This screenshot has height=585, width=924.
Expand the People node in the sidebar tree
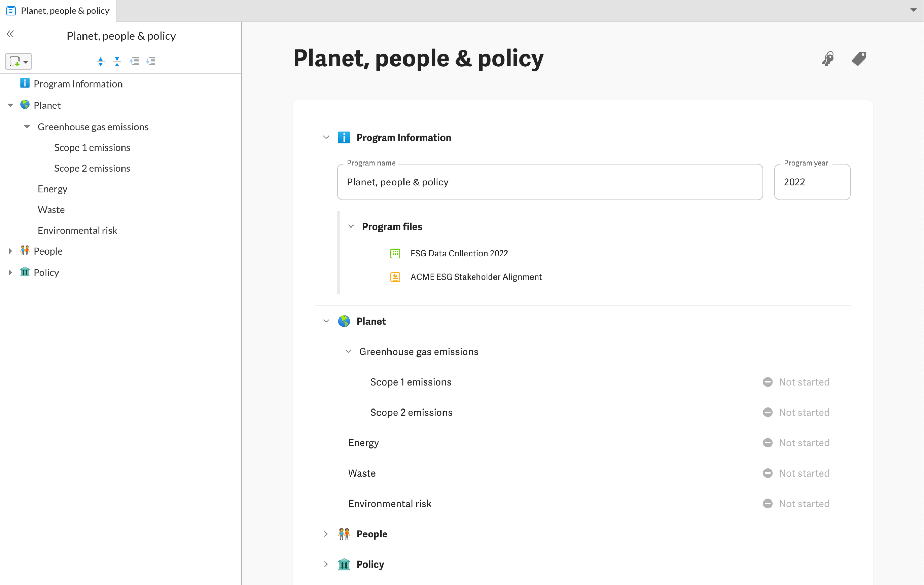[x=10, y=251]
